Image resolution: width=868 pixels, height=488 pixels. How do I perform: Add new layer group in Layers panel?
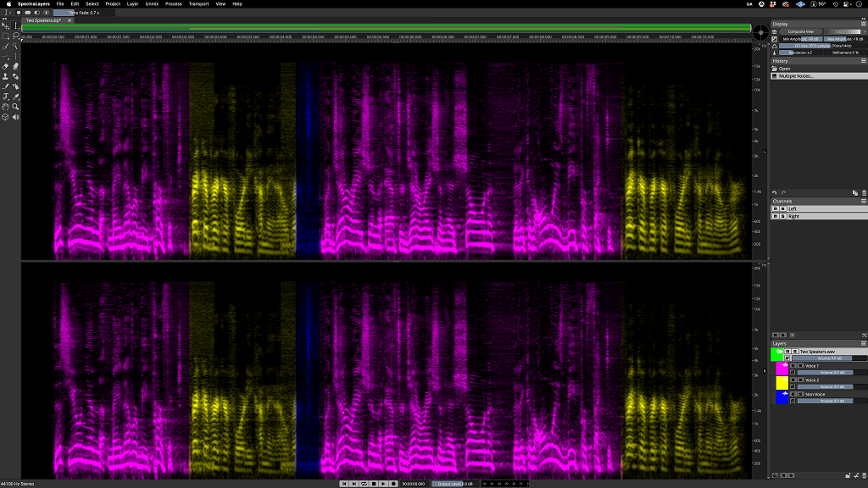pos(848,475)
